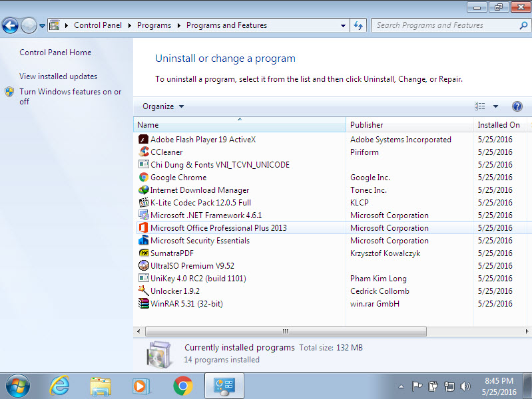Click the power plug tray icon
Viewport: 532px width, 399px height.
(433, 386)
